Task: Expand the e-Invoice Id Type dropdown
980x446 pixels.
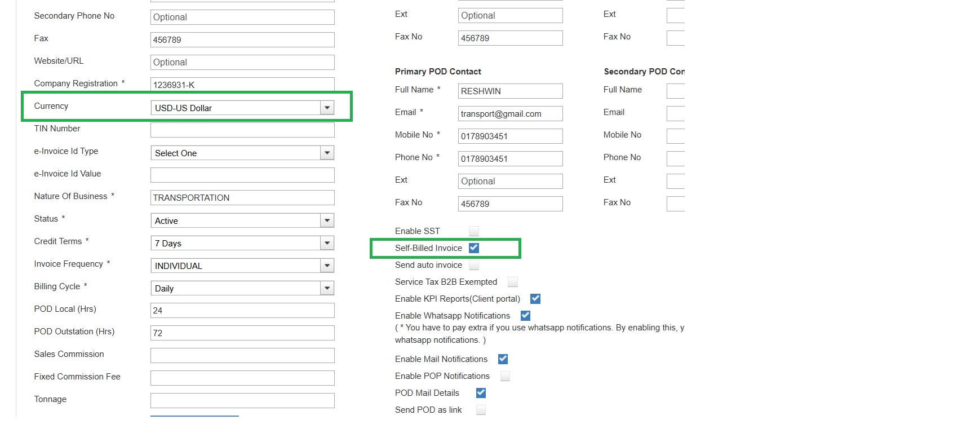Action: 242,153
